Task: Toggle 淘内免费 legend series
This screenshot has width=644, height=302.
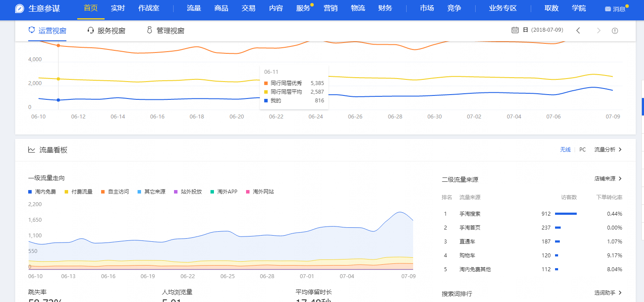Action: pyautogui.click(x=42, y=192)
